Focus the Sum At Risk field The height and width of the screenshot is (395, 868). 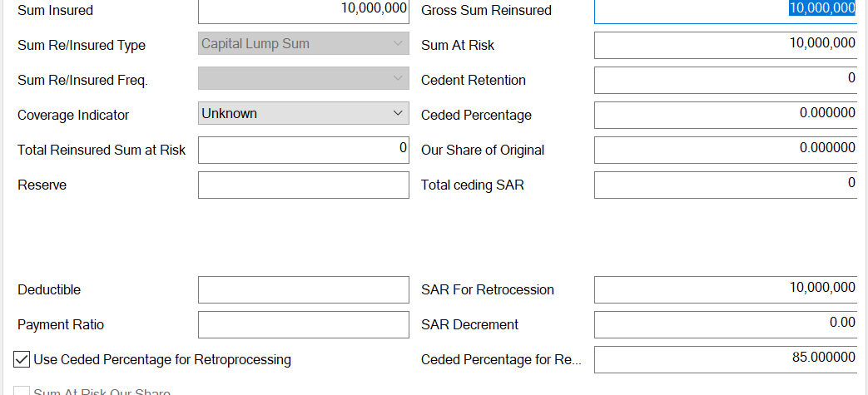pos(725,45)
